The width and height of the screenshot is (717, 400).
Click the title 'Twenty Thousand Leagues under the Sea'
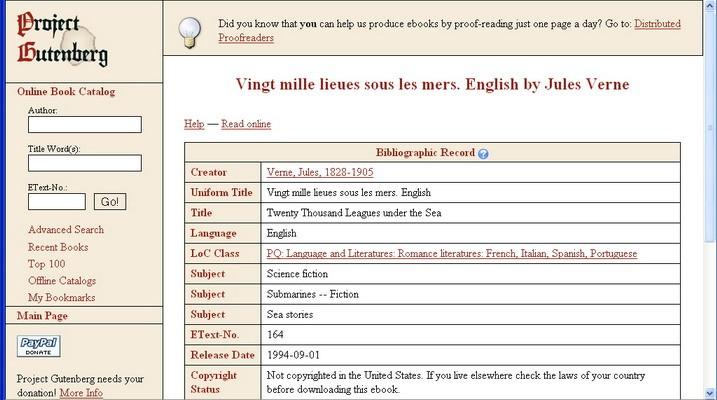pos(354,213)
